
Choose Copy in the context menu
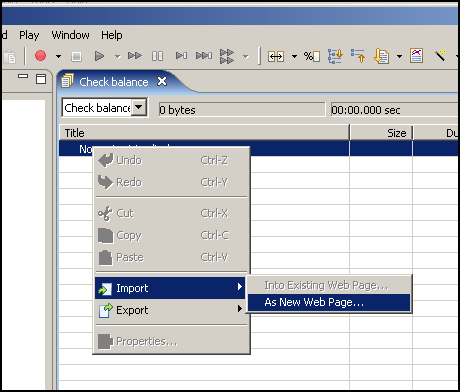point(171,235)
